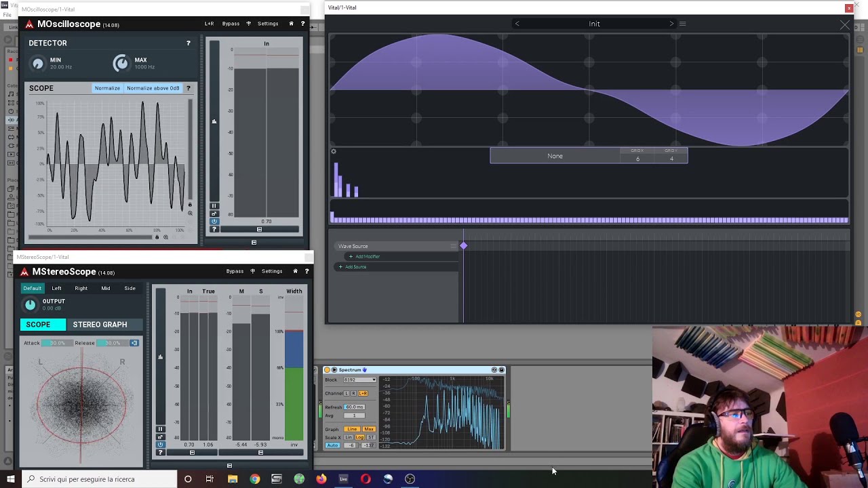868x488 pixels.
Task: Open Spectrum Block size dropdown
Action: [x=359, y=380]
